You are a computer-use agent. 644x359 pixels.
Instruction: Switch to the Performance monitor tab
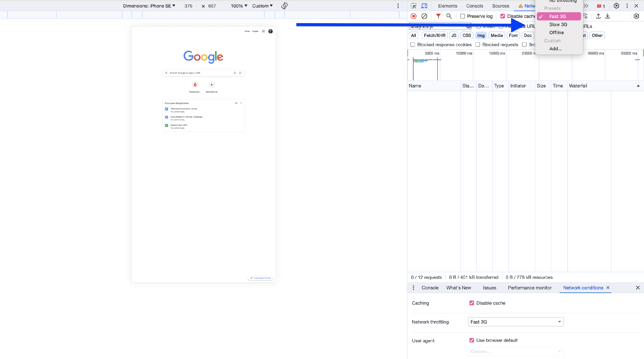pos(530,288)
